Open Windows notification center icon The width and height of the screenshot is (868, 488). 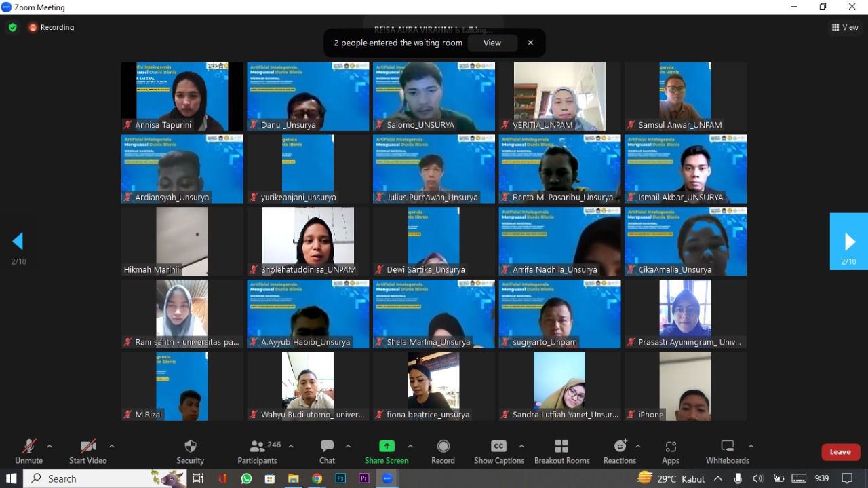coord(847,478)
